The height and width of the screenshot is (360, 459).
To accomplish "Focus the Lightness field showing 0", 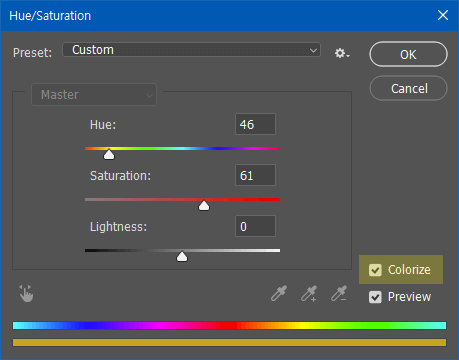I will 255,226.
